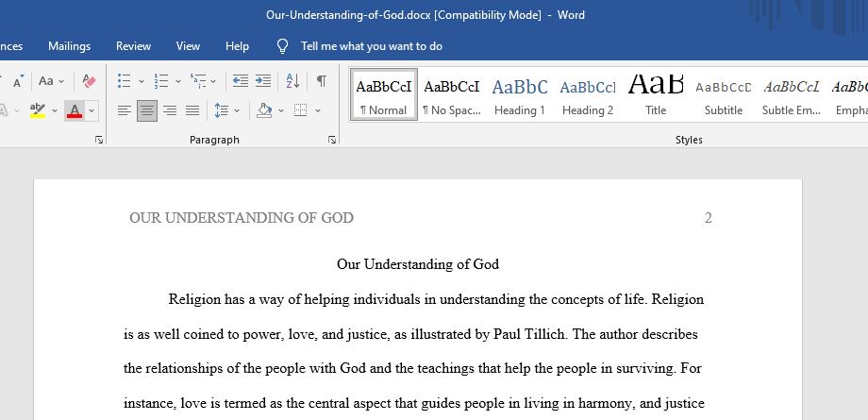The width and height of the screenshot is (868, 420).
Task: Click the Shading paint bucket icon
Action: coord(264,110)
